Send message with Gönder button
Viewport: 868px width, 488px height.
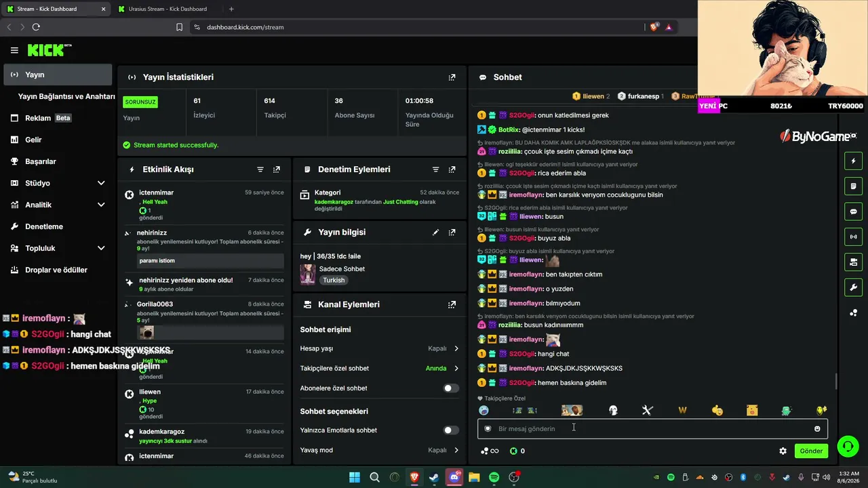pos(811,451)
